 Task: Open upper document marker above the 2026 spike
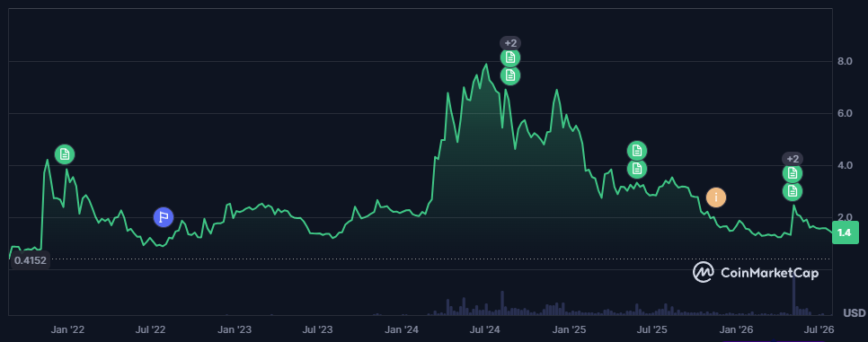793,174
